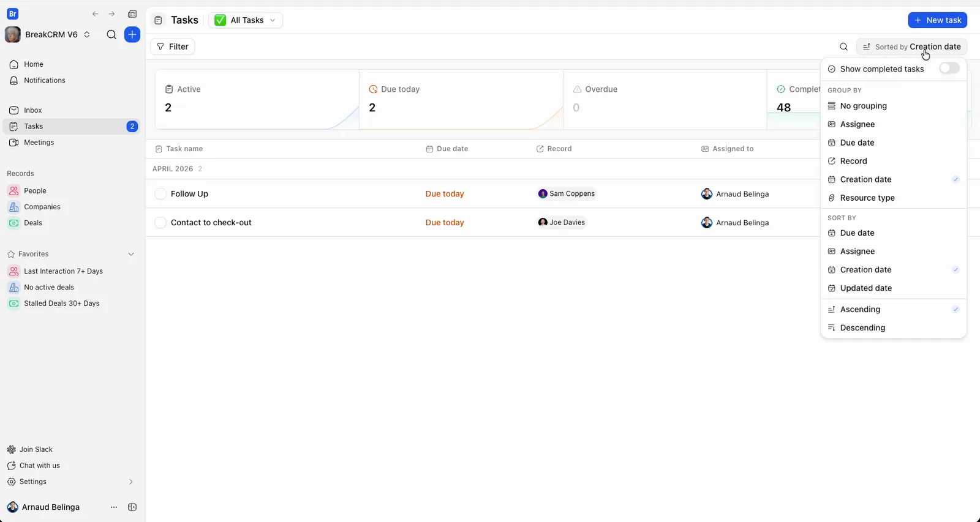
Task: Choose Descending sort order
Action: 894,328
